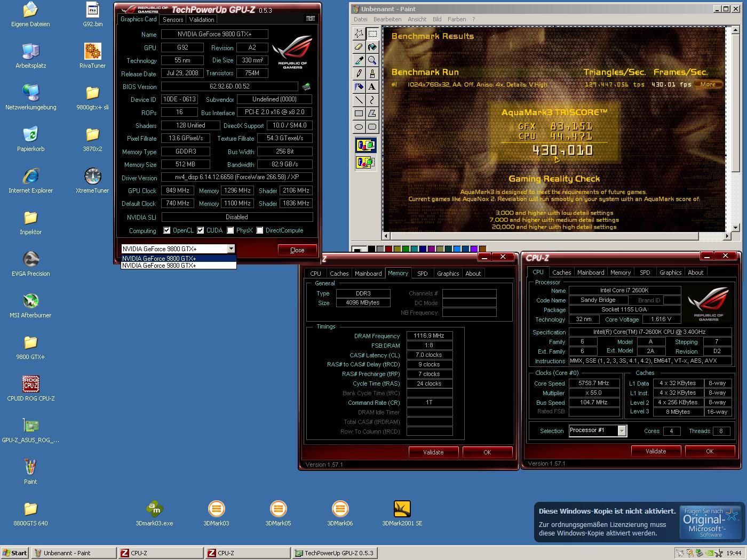
Task: Pick the green color swatch in Paint palette
Action: click(406, 249)
